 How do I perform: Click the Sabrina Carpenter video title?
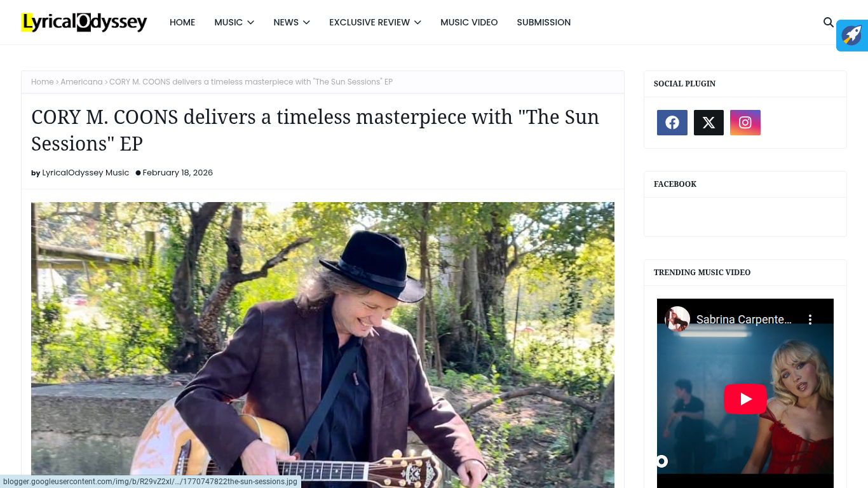point(744,319)
